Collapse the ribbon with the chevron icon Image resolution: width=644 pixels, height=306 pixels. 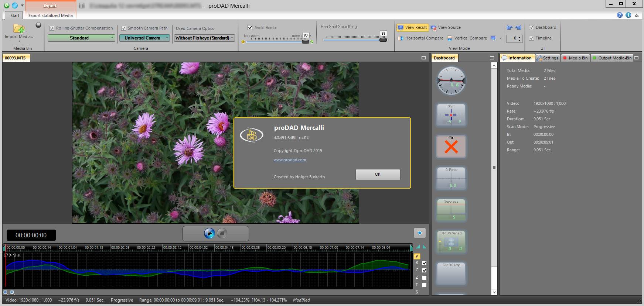pyautogui.click(x=637, y=16)
